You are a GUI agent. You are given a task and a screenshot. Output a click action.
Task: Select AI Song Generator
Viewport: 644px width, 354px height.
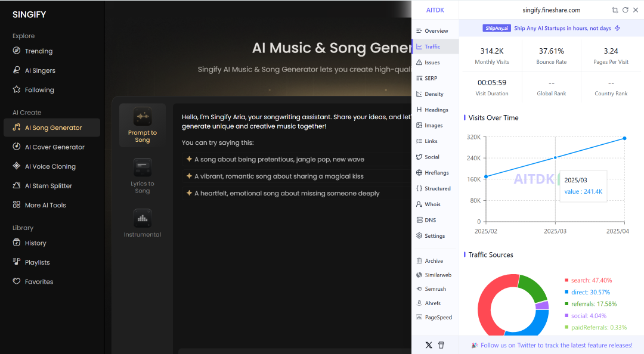52,128
